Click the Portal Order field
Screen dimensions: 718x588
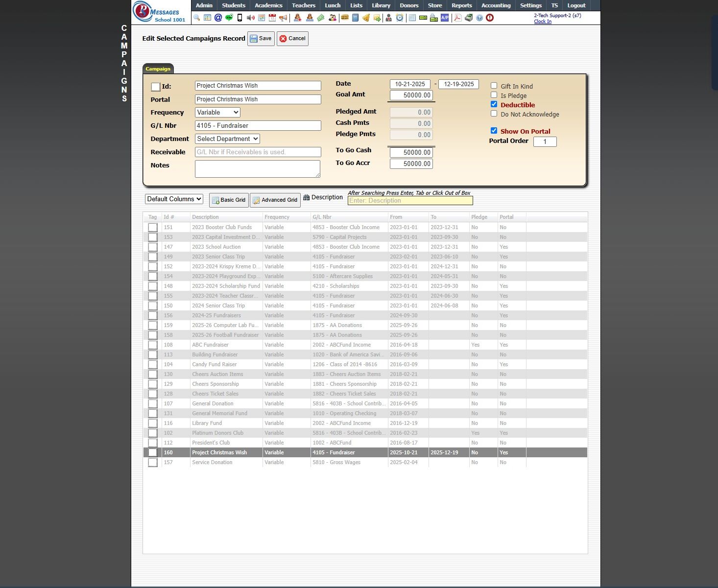pos(545,141)
